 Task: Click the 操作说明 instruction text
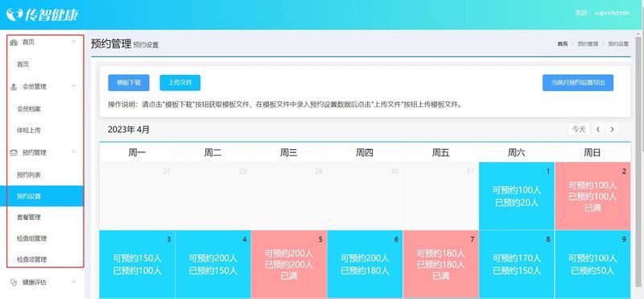pos(285,105)
